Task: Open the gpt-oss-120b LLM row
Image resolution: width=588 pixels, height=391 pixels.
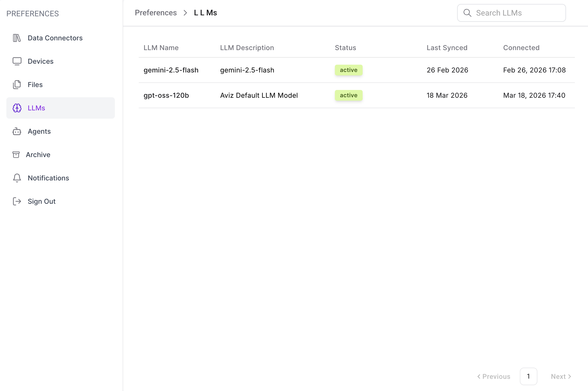Action: (x=166, y=95)
